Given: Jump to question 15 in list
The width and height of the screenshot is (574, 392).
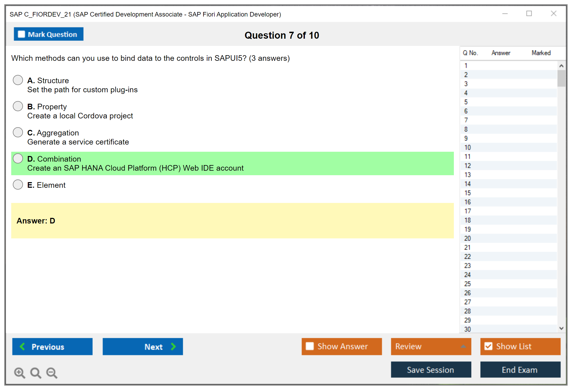Looking at the screenshot, I should coord(467,193).
